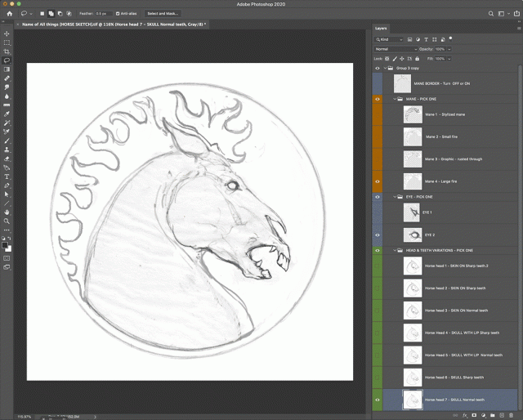The image size is (523, 420).
Task: Collapse the MANE - PICK ONE group
Action: 396,99
